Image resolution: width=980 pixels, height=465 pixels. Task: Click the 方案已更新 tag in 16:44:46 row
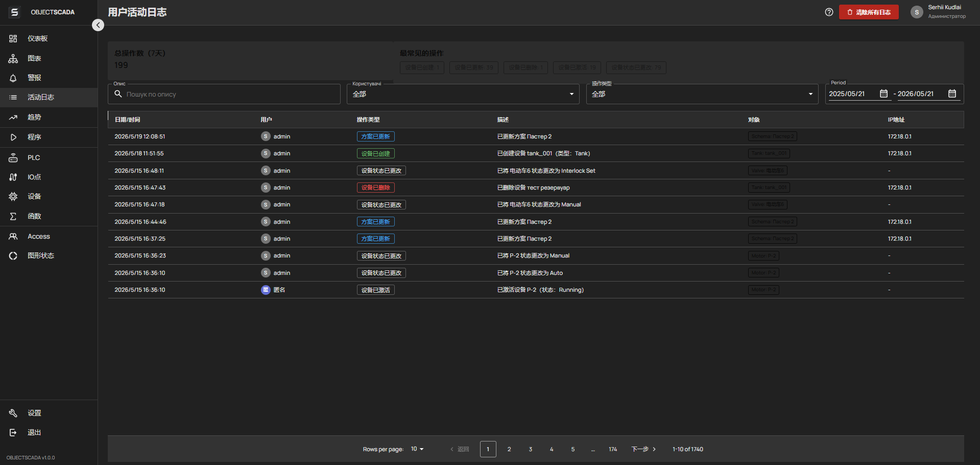[x=376, y=222]
